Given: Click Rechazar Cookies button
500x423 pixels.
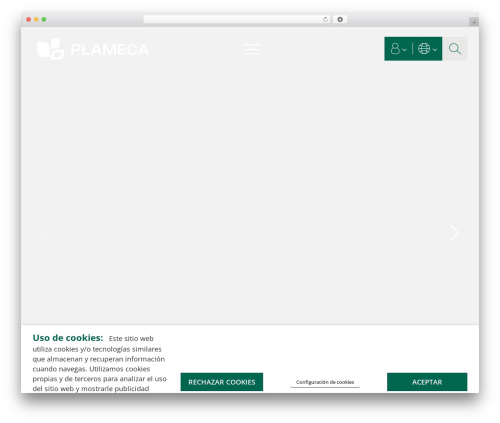Looking at the screenshot, I should coord(222,382).
